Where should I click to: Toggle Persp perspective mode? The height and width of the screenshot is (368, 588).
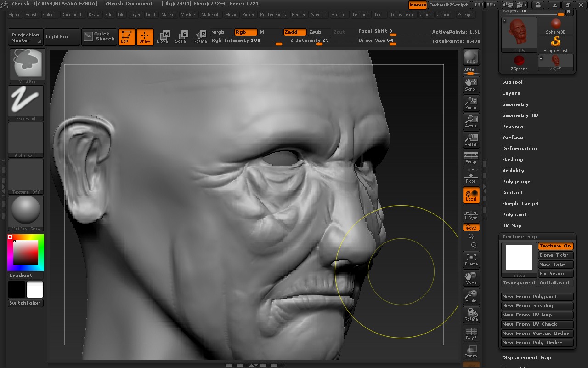tap(470, 158)
